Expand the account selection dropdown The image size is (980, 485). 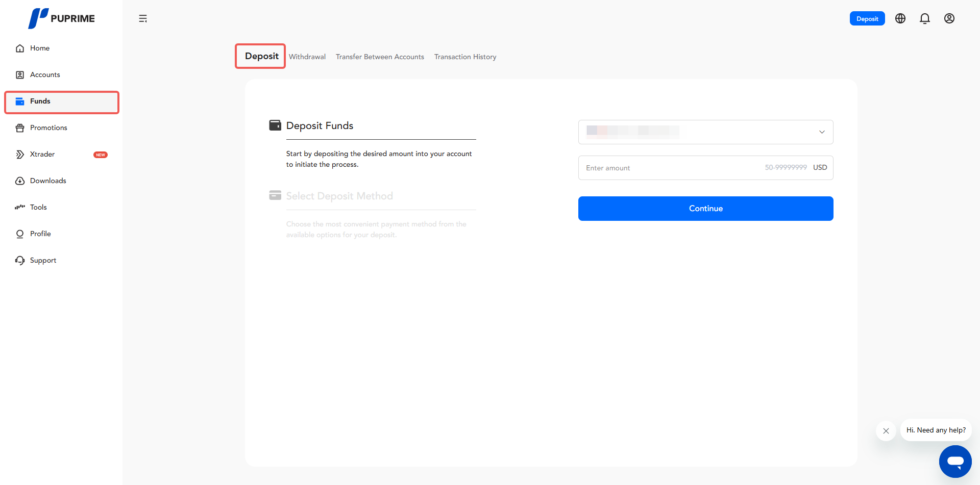pyautogui.click(x=705, y=132)
